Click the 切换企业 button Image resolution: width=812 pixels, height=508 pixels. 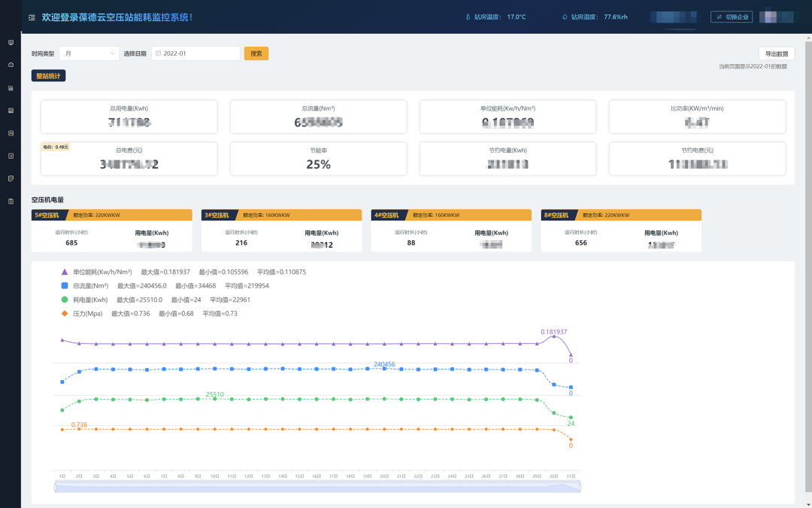731,17
